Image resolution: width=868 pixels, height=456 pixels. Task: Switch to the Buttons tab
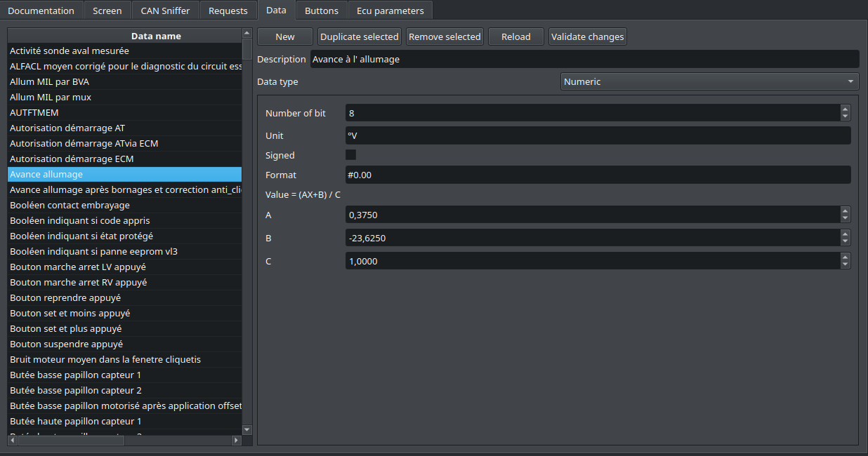[321, 10]
